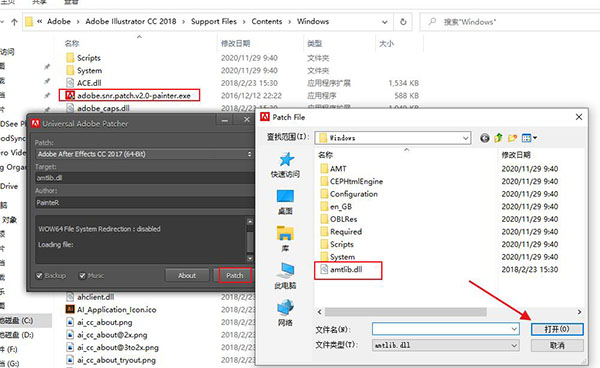Select the D: drive in Explorer sidebar

(18, 335)
